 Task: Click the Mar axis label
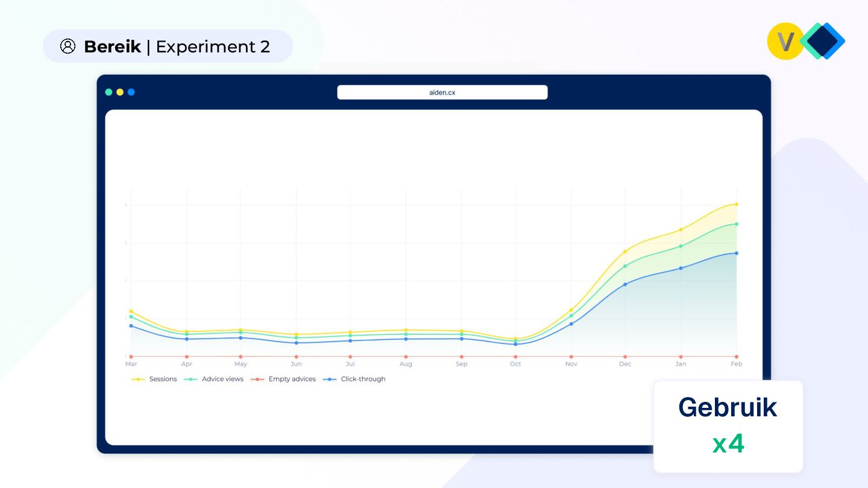click(131, 364)
